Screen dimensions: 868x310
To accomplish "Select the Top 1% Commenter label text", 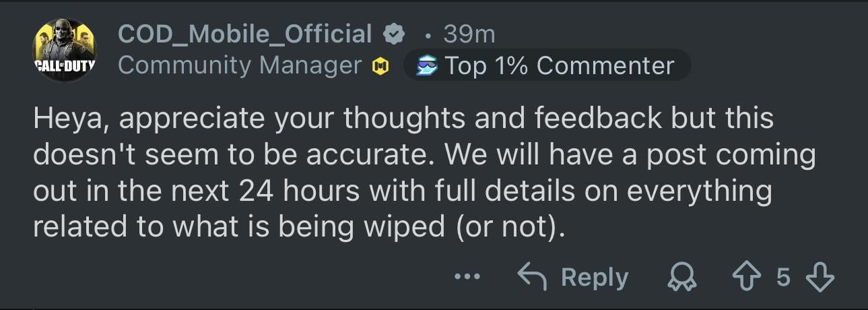I will (x=559, y=66).
